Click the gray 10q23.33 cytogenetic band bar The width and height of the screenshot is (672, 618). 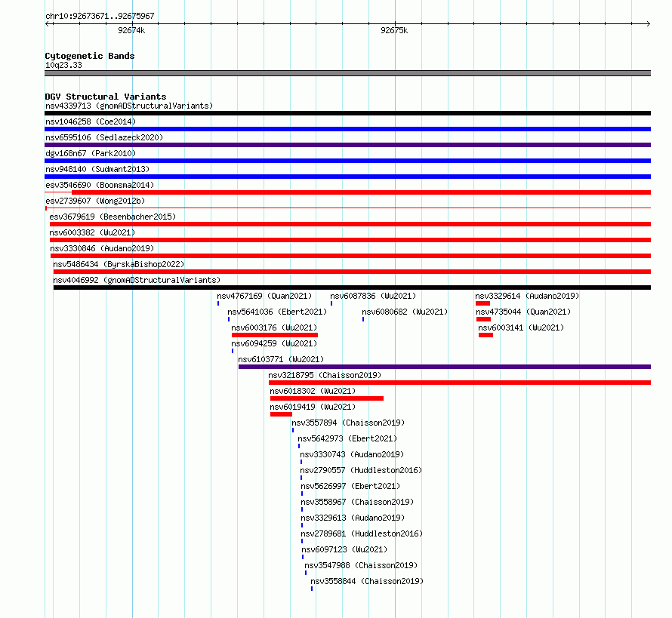pos(347,74)
